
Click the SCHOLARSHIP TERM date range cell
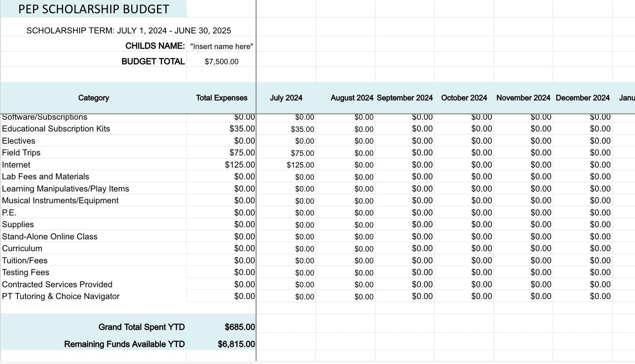click(x=129, y=30)
